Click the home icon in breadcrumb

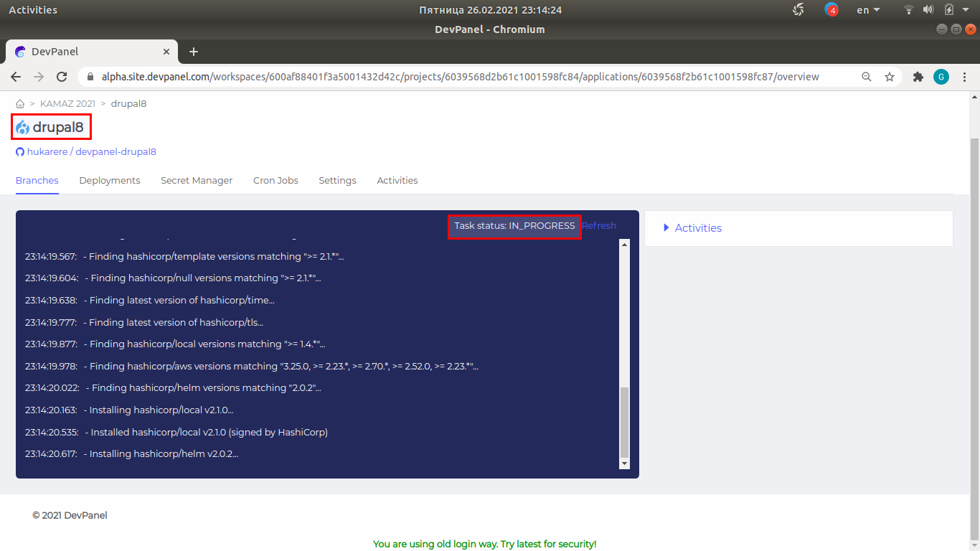(20, 104)
